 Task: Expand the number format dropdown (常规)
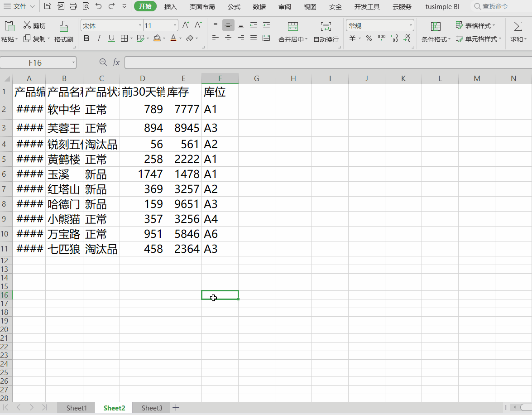(x=411, y=25)
